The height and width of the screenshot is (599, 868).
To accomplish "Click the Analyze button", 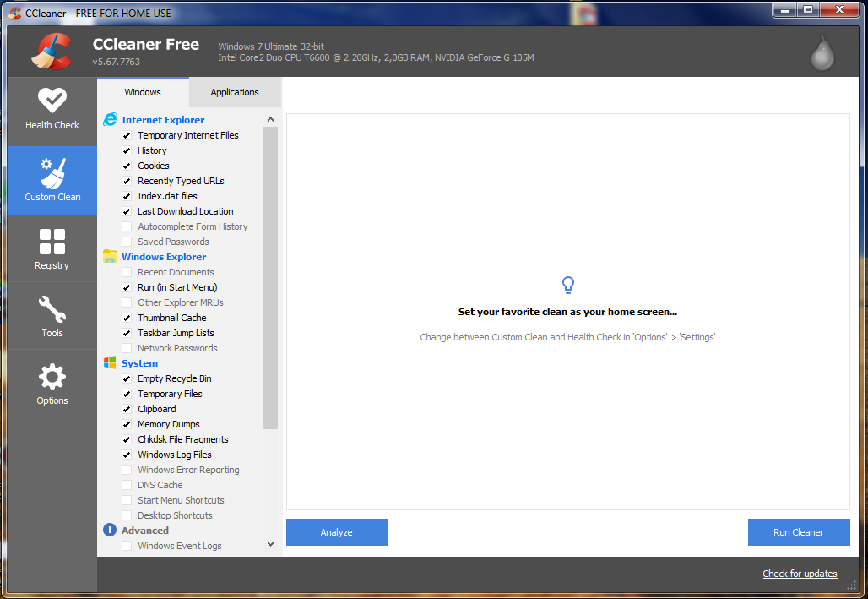I will [x=337, y=532].
